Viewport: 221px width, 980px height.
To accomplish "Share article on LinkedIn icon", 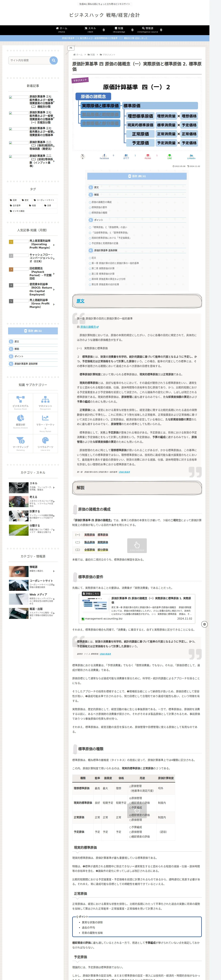I will click(191, 156).
